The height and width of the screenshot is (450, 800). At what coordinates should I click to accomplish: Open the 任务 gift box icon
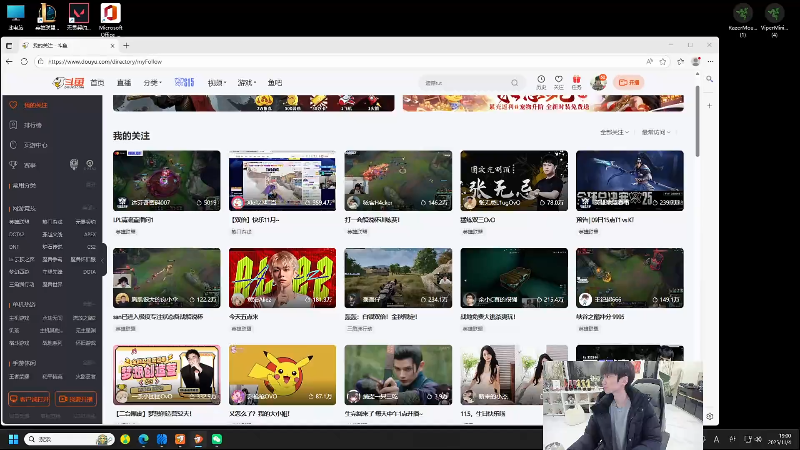point(577,82)
